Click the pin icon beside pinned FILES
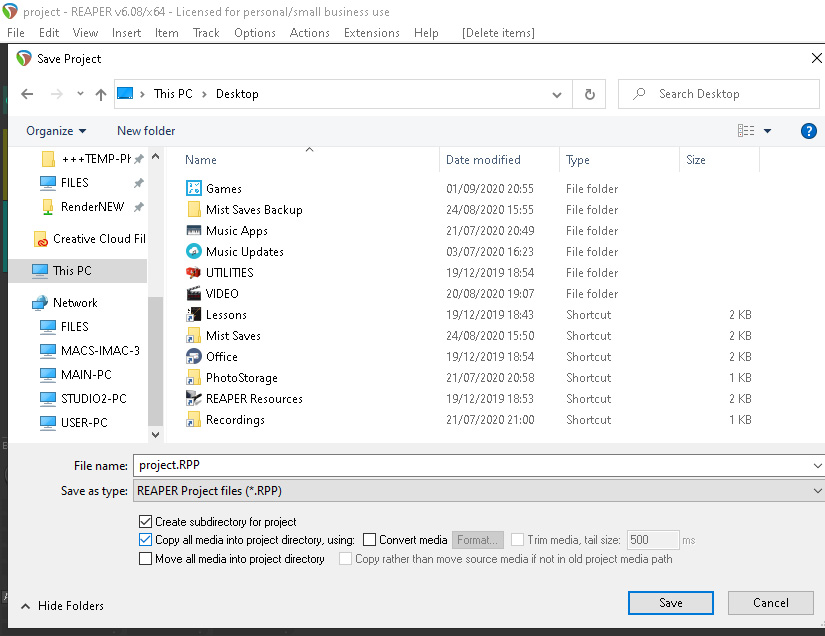Viewport: 825px width, 636px height. click(x=138, y=183)
